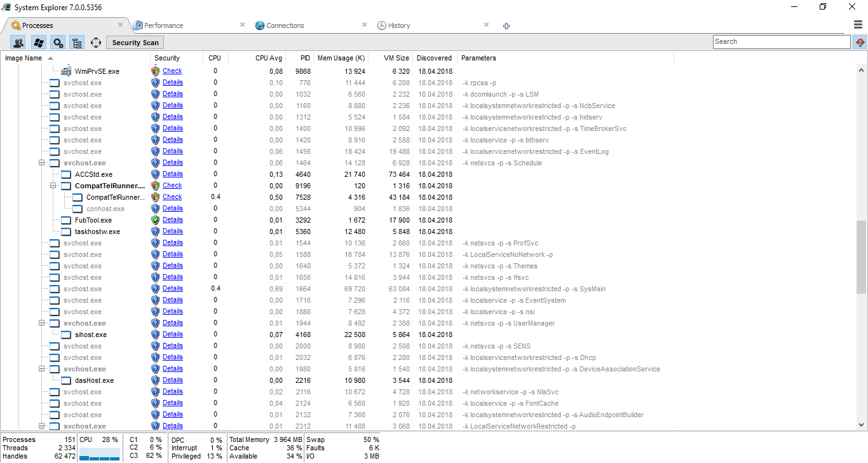The height and width of the screenshot is (463, 868).
Task: Click the security shield icon for WmiPrvSE.exe
Action: click(156, 71)
